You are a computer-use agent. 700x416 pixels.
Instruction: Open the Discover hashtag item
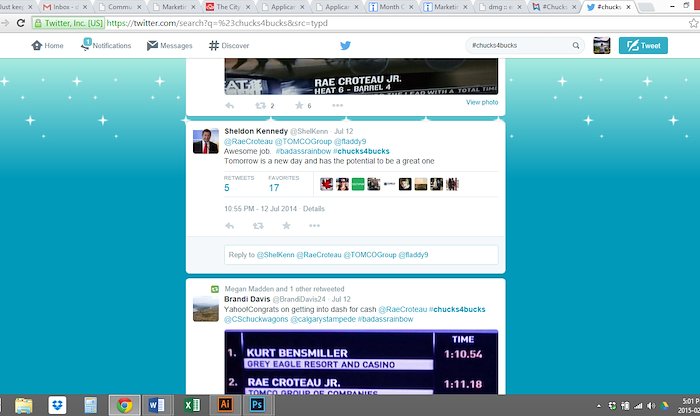tap(229, 46)
